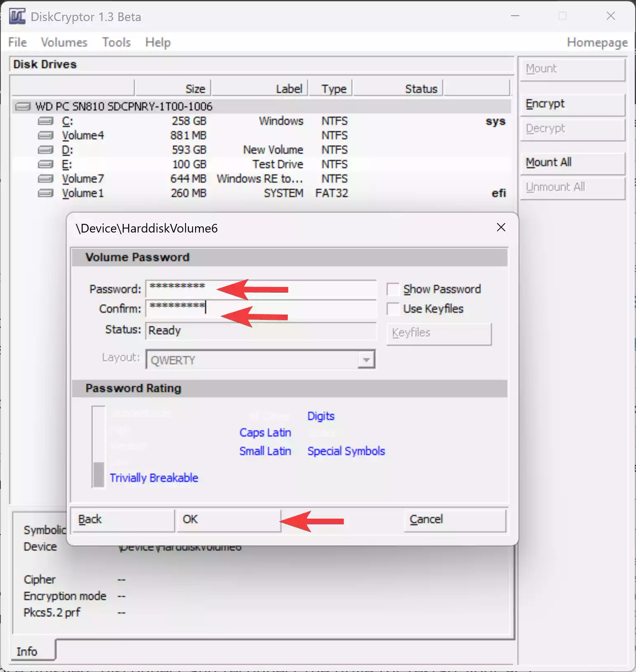This screenshot has height=672, width=636.
Task: Select the 'Windows' label of C:
Action: (281, 121)
